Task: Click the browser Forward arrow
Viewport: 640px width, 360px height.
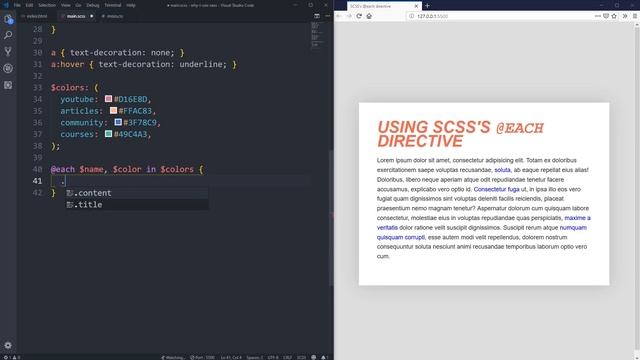Action: pyautogui.click(x=349, y=16)
